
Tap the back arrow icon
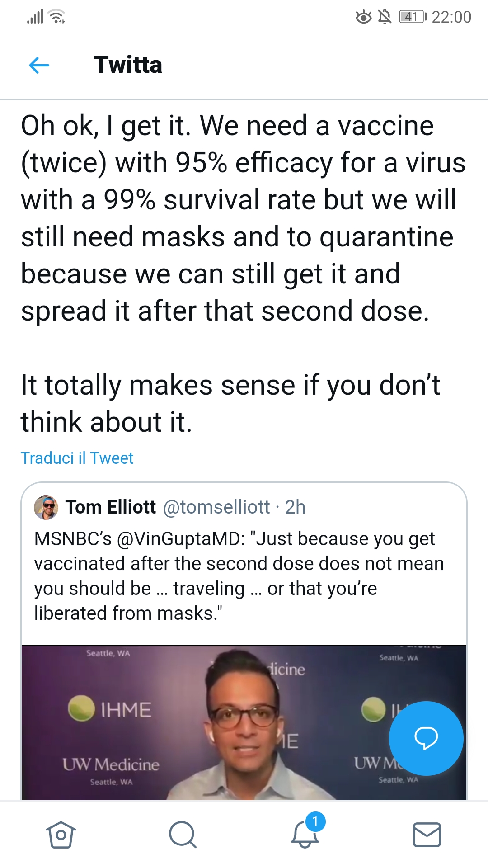[39, 66]
